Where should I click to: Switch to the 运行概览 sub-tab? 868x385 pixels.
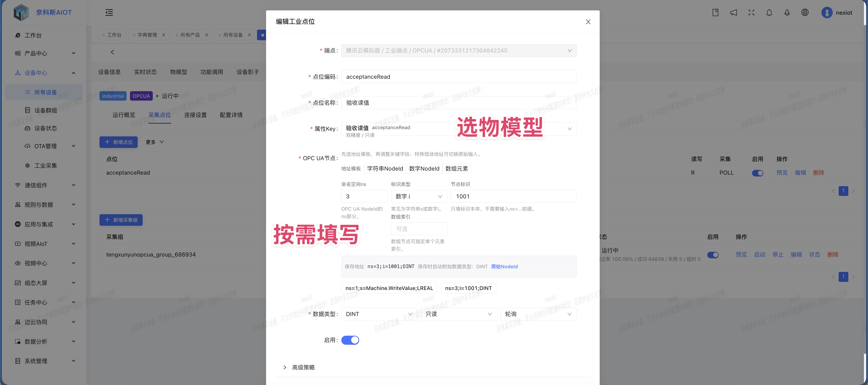[x=124, y=115]
